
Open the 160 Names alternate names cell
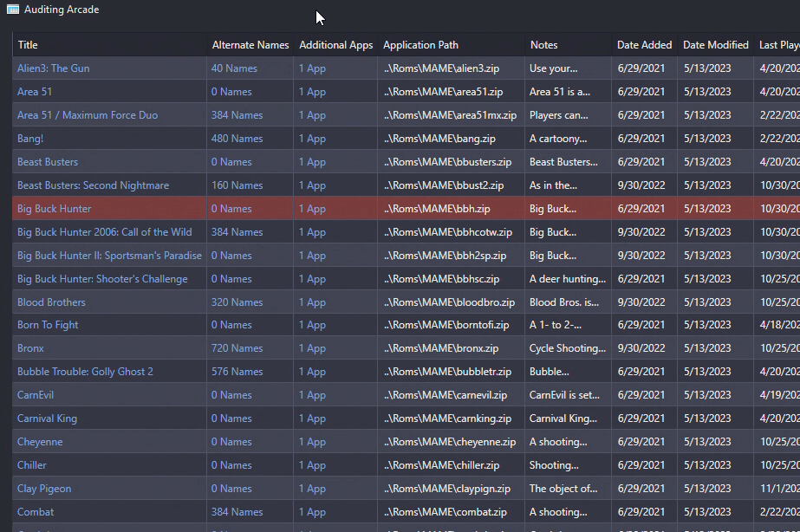[x=237, y=185]
